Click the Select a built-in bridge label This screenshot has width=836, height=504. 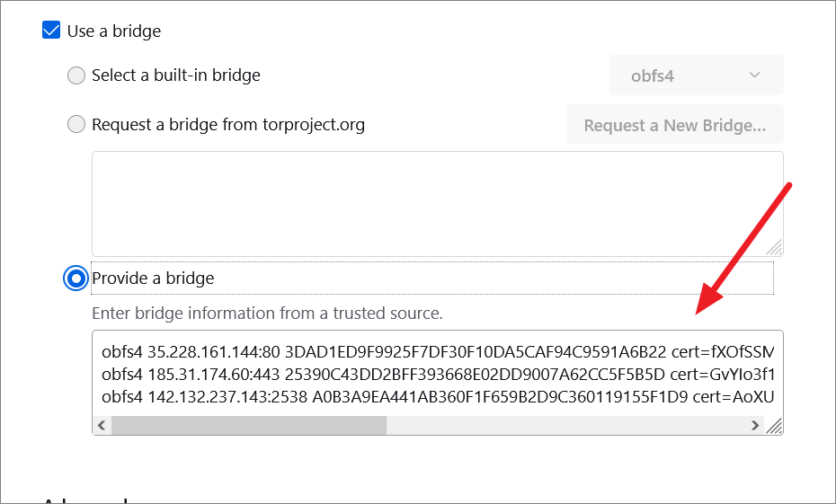[x=176, y=75]
